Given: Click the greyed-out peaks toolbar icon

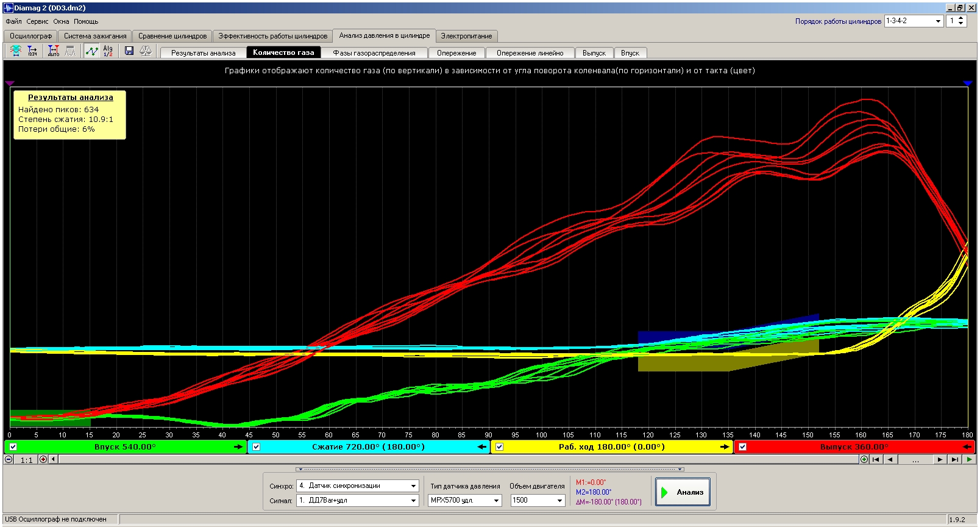Looking at the screenshot, I should pyautogui.click(x=70, y=51).
